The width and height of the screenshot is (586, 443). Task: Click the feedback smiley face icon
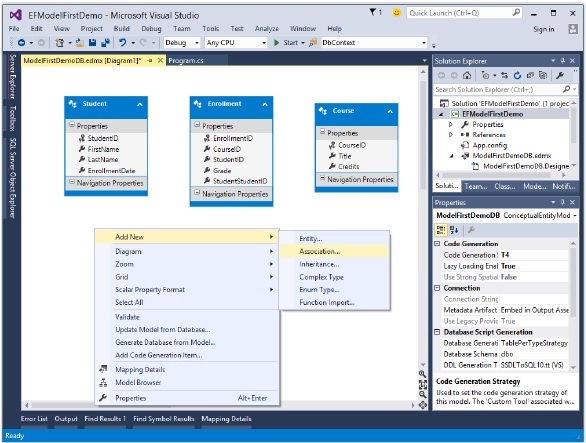coord(397,13)
